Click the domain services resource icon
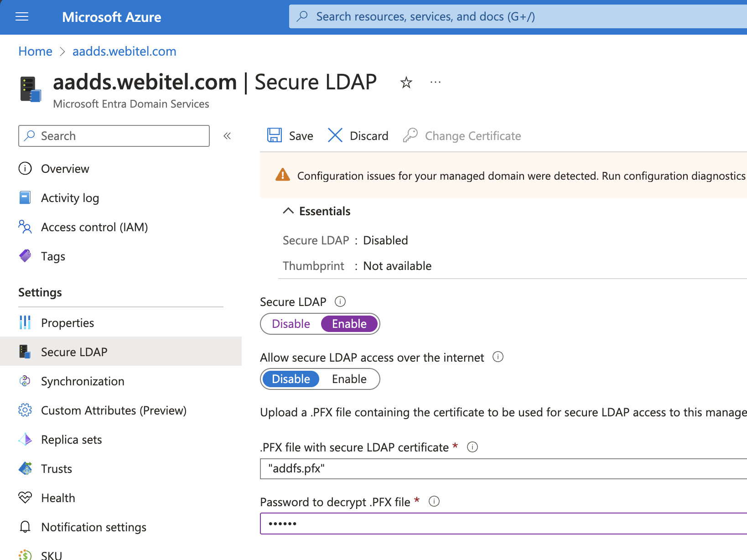747x560 pixels. coord(31,89)
